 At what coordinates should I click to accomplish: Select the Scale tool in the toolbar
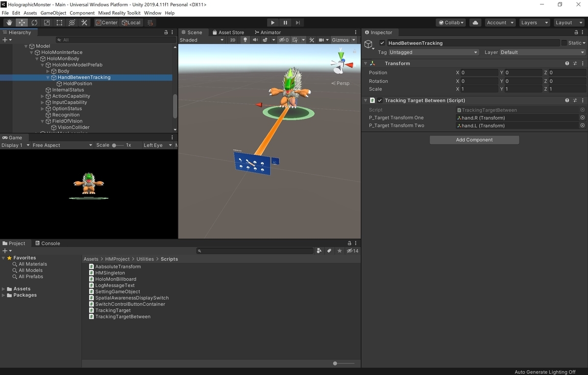tap(47, 23)
